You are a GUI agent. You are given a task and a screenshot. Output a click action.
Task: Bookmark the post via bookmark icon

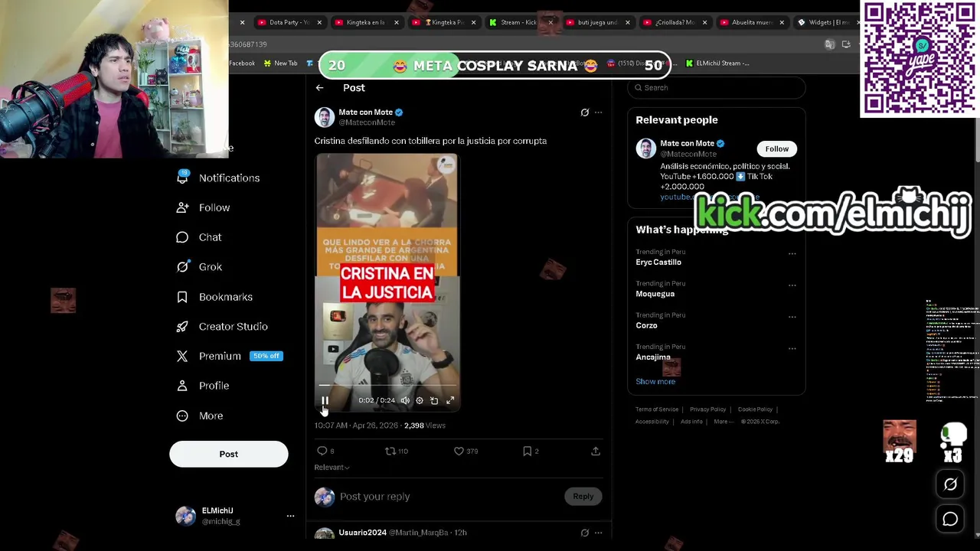click(x=527, y=452)
